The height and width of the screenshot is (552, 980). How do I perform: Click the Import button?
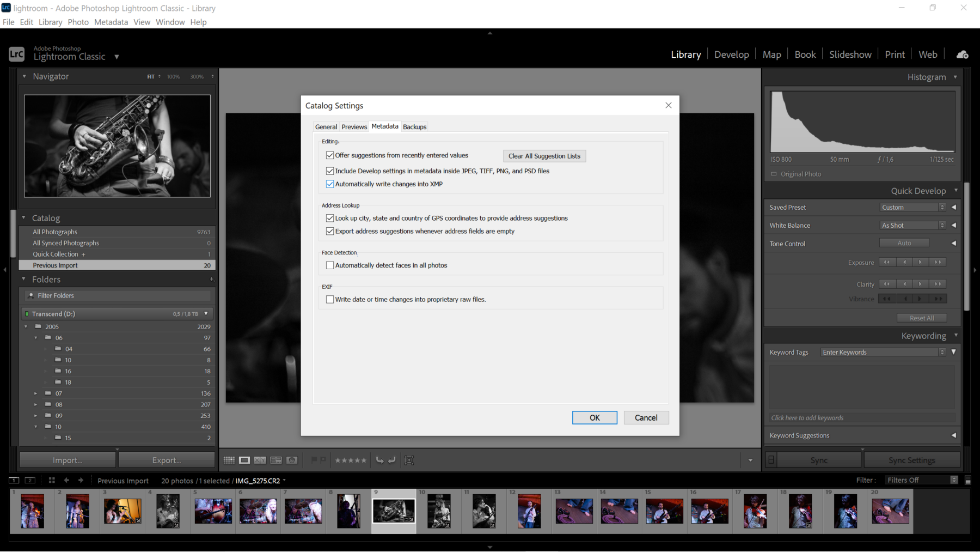(68, 460)
